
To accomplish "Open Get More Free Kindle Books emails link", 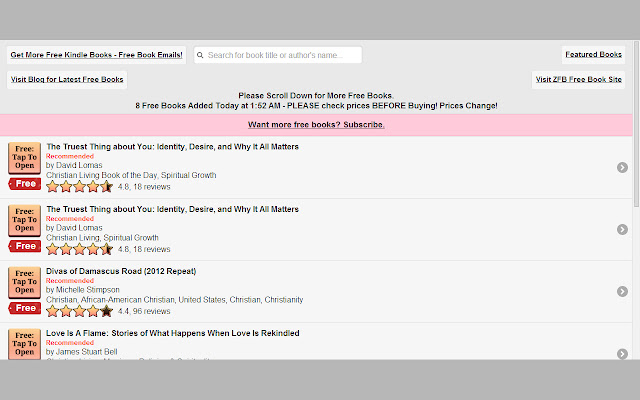I will click(x=96, y=55).
